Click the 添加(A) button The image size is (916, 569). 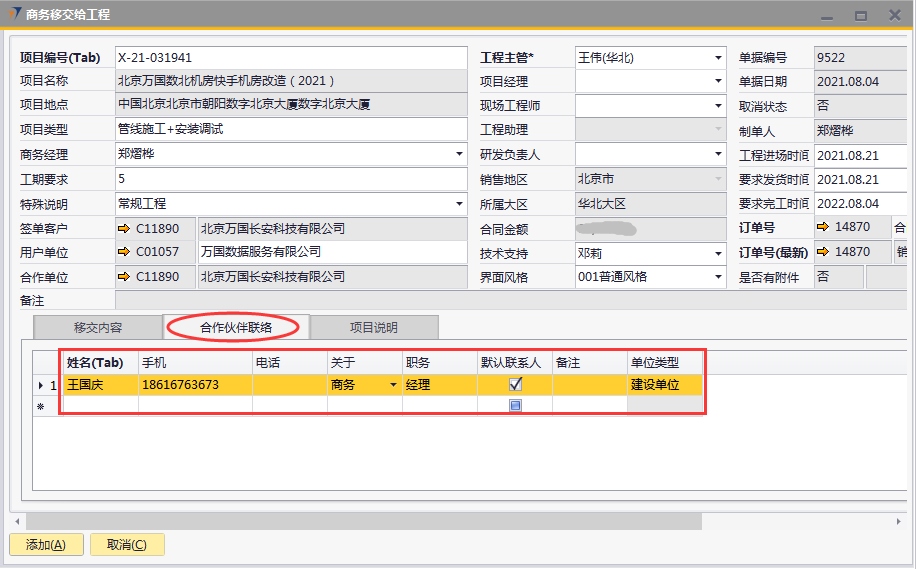[x=45, y=545]
